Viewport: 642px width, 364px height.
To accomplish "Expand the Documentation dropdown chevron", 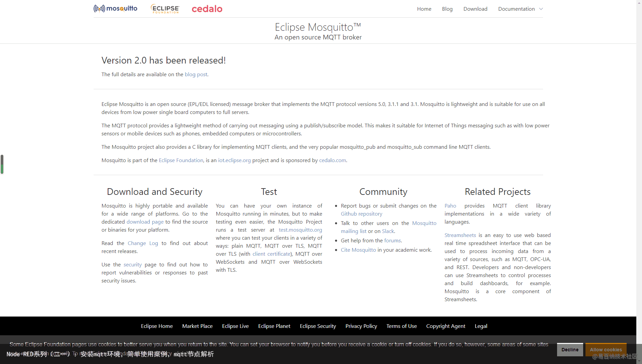I will 541,9.
